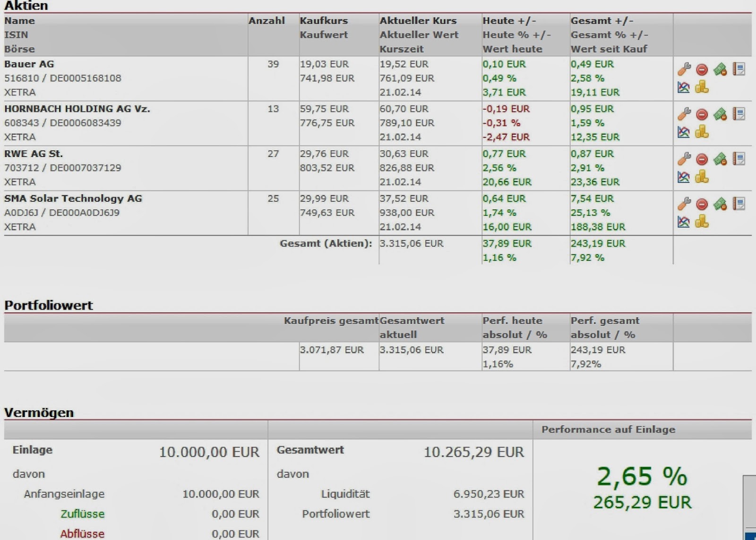
Task: Open the notebook icon for SMA Solar Technology
Action: (x=739, y=204)
